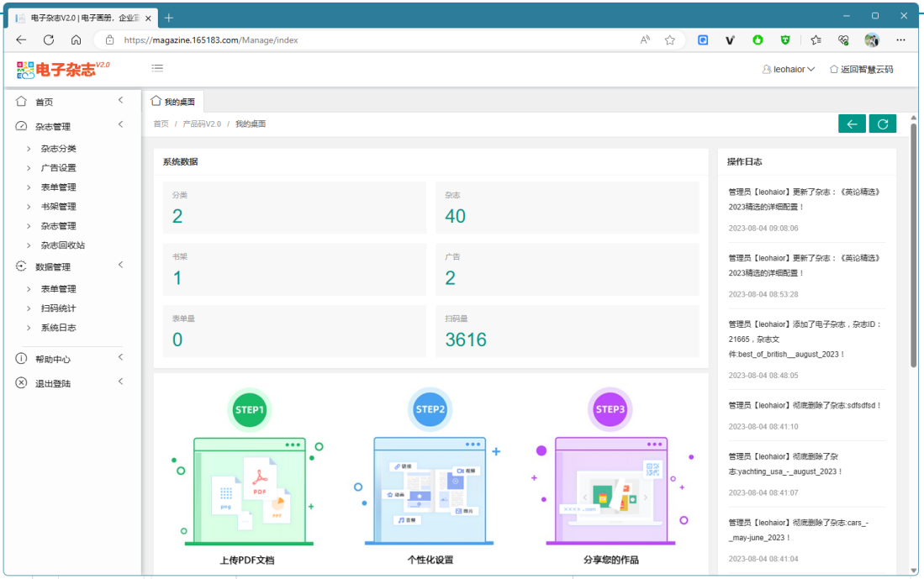
Task: Click the browser address bar
Action: pyautogui.click(x=378, y=39)
